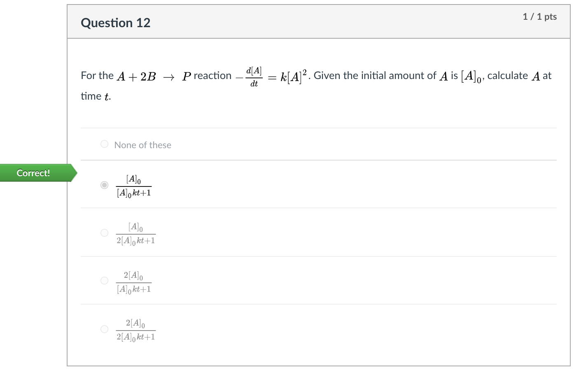Click the "time t" text in the question
This screenshot has height=382, width=588.
point(96,96)
